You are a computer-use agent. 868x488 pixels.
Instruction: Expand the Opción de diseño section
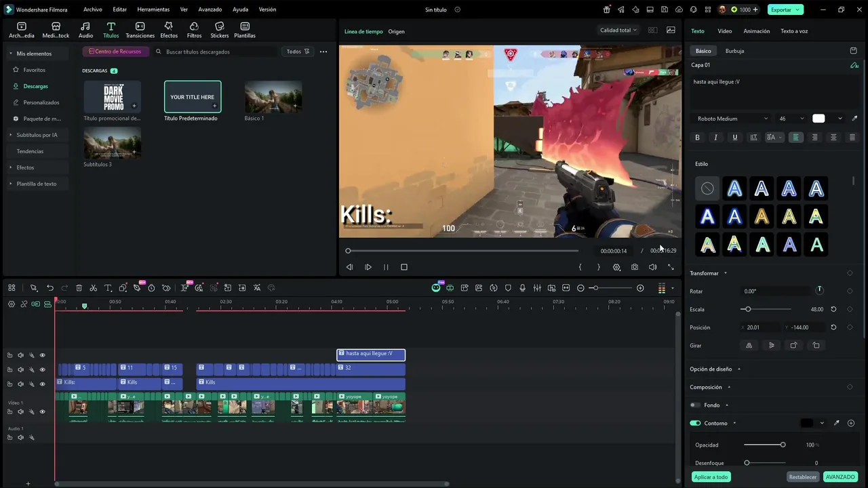[738, 369]
